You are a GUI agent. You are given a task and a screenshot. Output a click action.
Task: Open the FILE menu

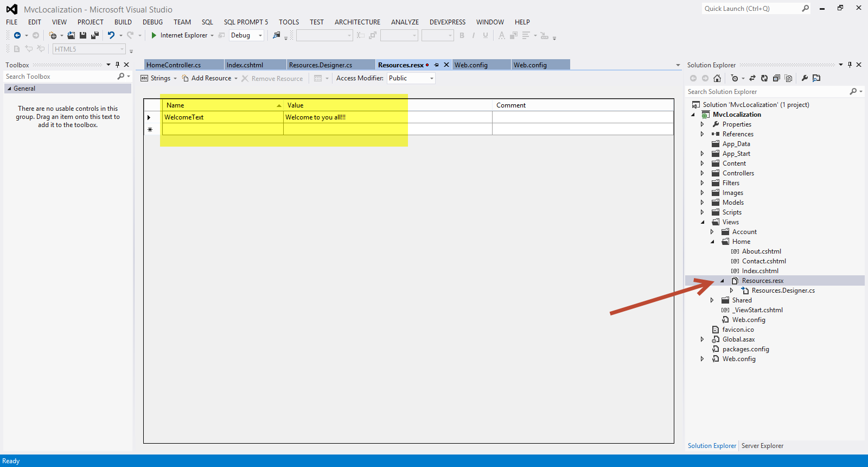tap(12, 22)
